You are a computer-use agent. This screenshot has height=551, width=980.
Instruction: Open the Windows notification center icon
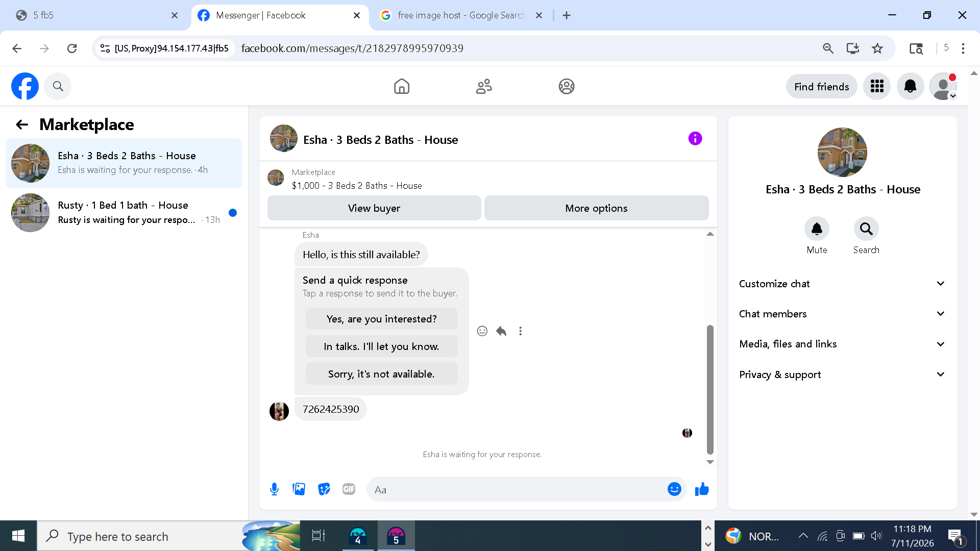pos(955,536)
